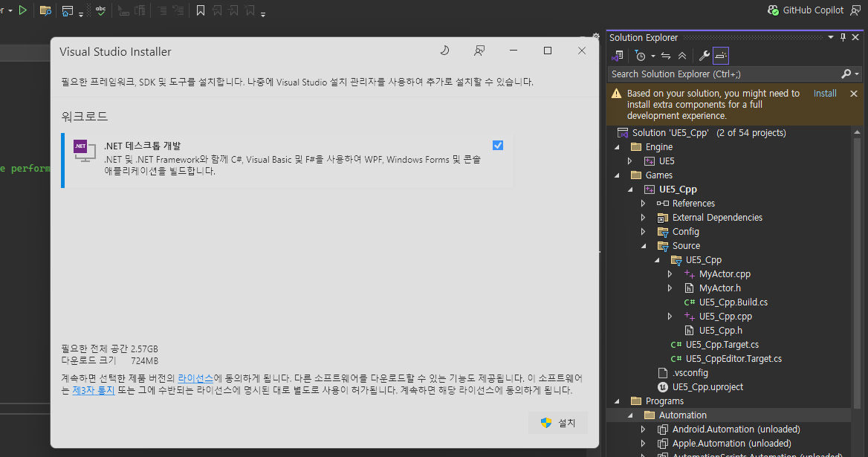Image resolution: width=868 pixels, height=457 pixels.
Task: Expand the MyActor.cpp tree node
Action: (x=670, y=274)
